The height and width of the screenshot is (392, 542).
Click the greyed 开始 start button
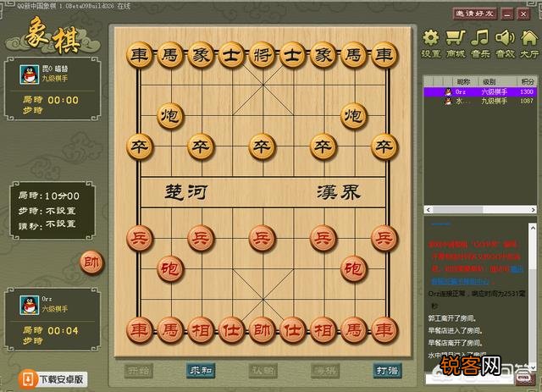click(x=138, y=371)
